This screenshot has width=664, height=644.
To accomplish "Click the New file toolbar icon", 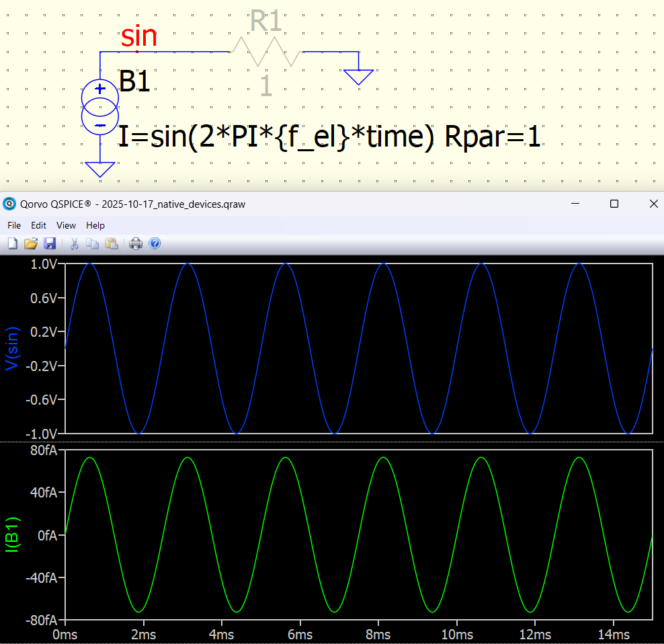I will click(x=13, y=244).
